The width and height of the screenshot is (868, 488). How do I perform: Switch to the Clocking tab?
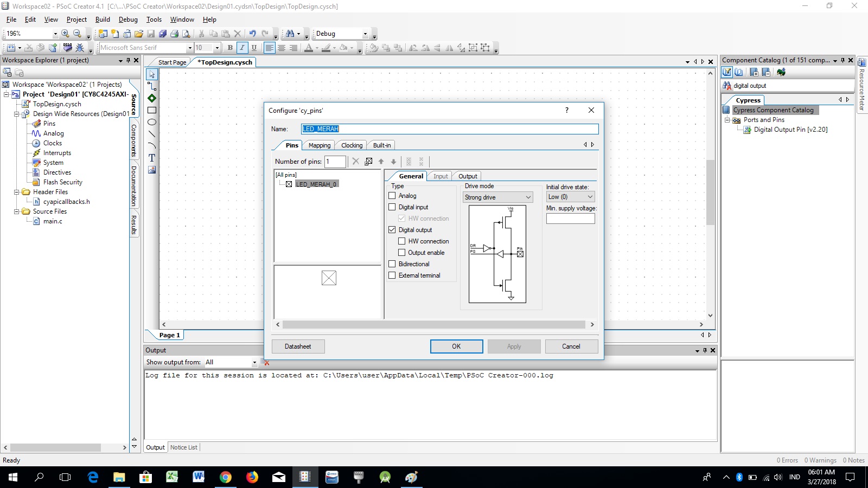click(x=352, y=145)
